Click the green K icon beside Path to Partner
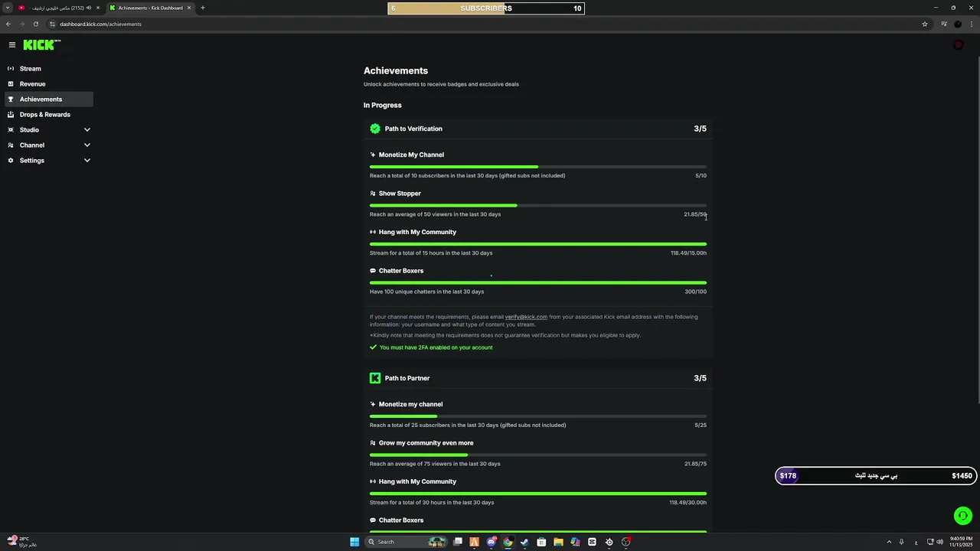The width and height of the screenshot is (980, 551). (375, 378)
